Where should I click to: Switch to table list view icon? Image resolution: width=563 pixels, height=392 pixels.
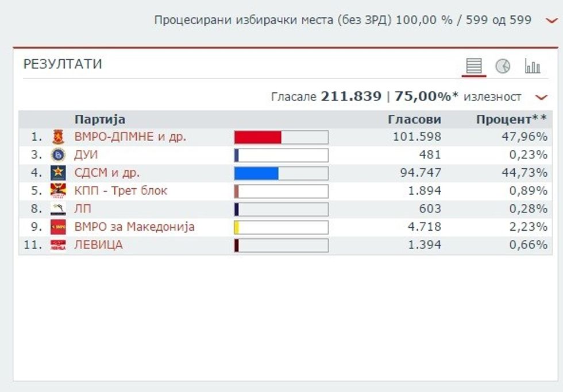coord(474,66)
